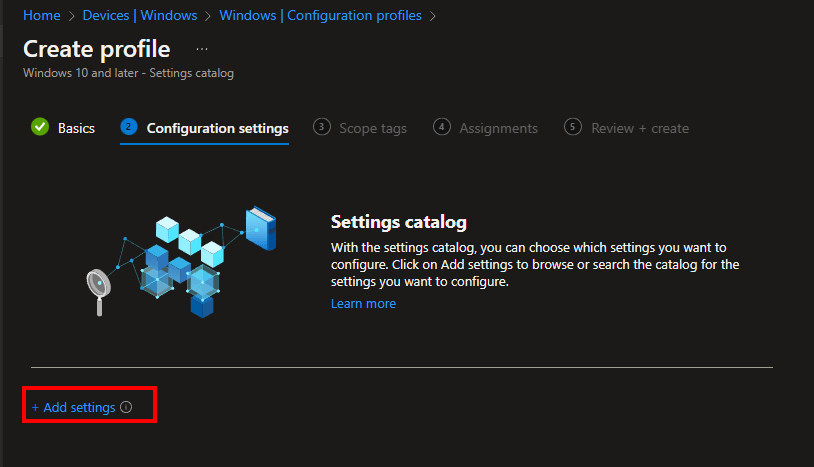Viewport: 814px width, 467px height.
Task: Click the step 4 circle icon
Action: tap(442, 127)
